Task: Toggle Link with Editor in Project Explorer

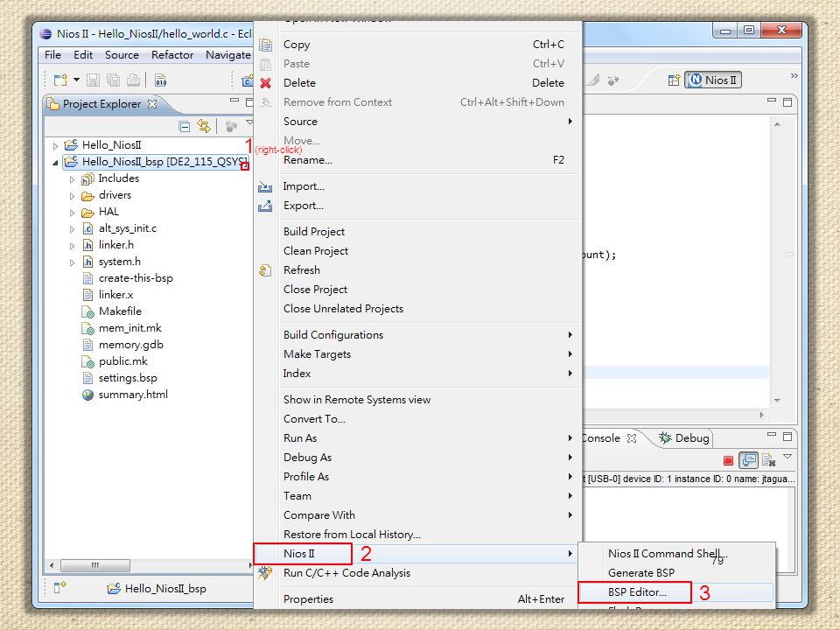Action: pos(204,126)
